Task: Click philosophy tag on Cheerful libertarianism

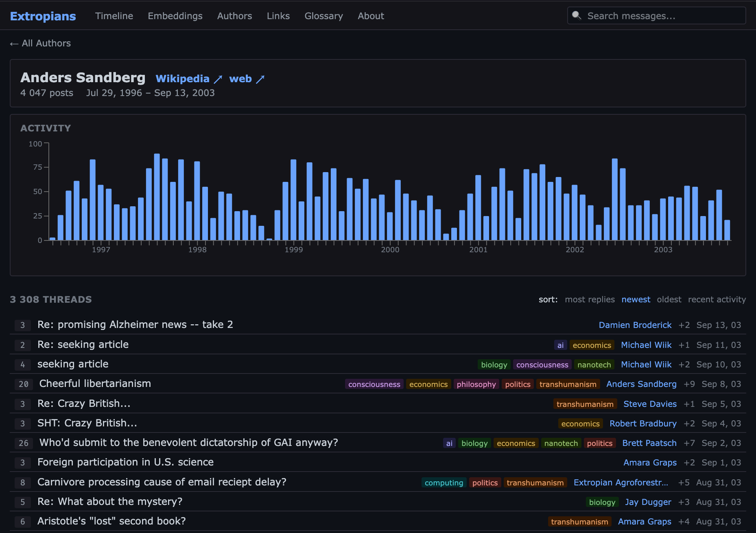Action: point(476,384)
